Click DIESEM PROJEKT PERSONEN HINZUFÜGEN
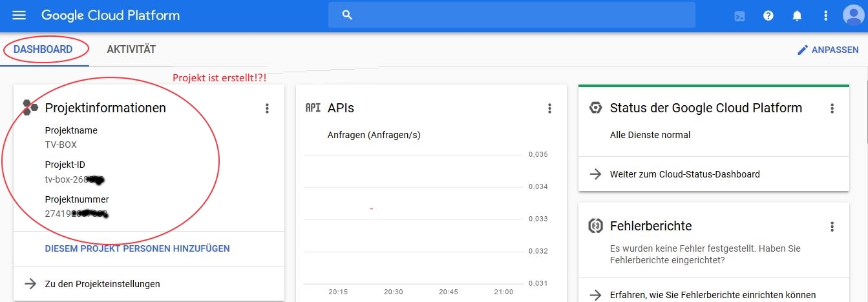868x302 pixels. 137,248
